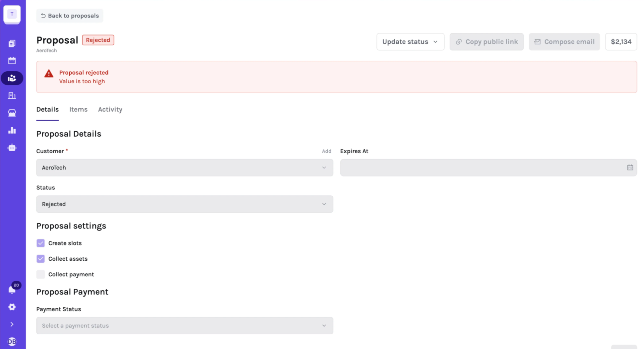Switch to the Items tab
644x349 pixels.
click(78, 109)
